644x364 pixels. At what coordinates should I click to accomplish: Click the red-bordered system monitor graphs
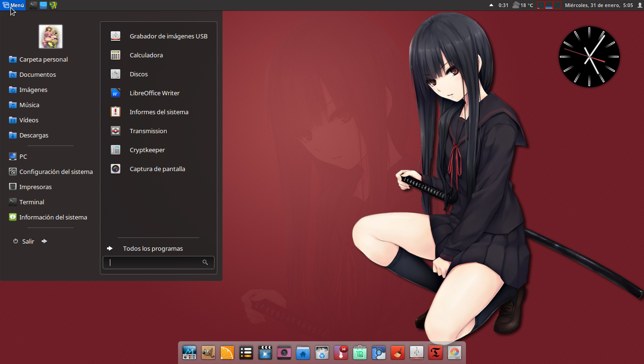549,5
